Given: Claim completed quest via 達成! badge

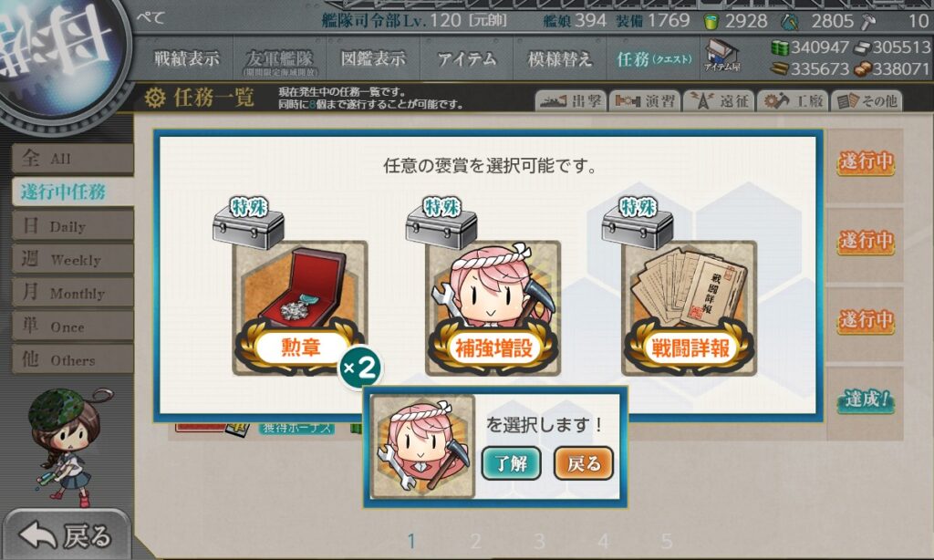Looking at the screenshot, I should click(866, 399).
